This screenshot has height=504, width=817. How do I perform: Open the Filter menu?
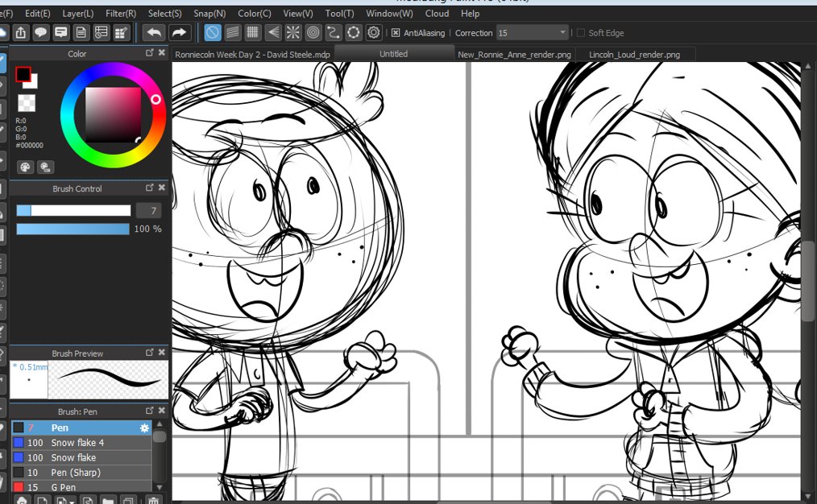click(x=120, y=13)
